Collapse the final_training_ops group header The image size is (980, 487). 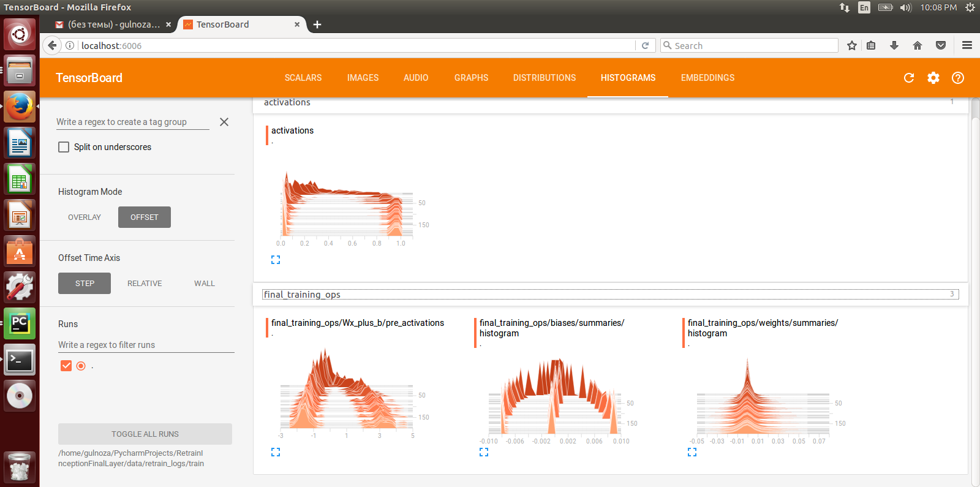click(x=611, y=295)
